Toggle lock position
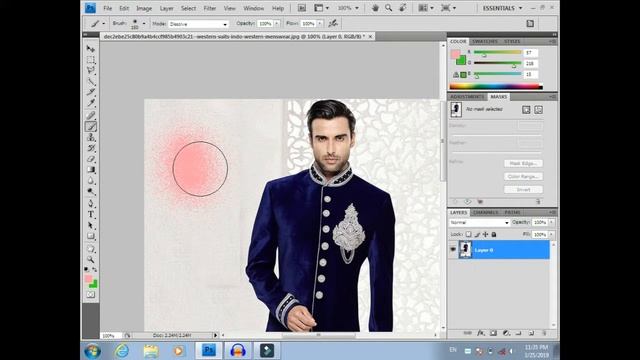This screenshot has width=640, height=360. coord(485,234)
